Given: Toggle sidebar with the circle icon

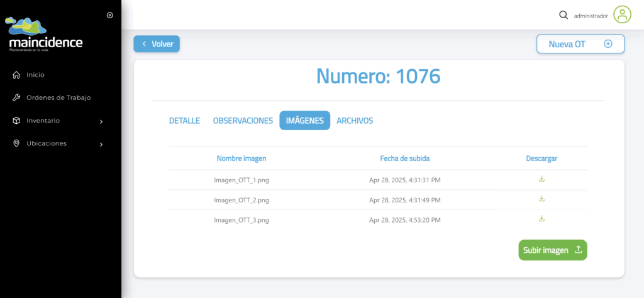Looking at the screenshot, I should [110, 15].
